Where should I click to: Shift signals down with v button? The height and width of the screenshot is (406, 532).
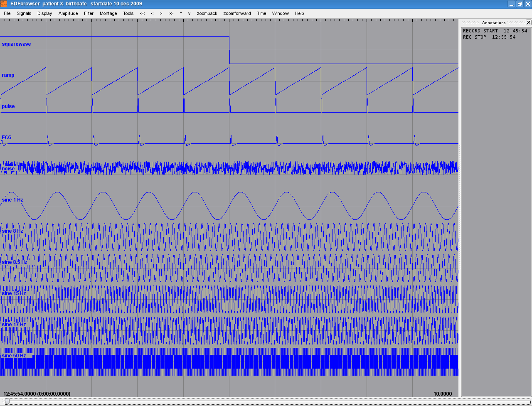189,13
